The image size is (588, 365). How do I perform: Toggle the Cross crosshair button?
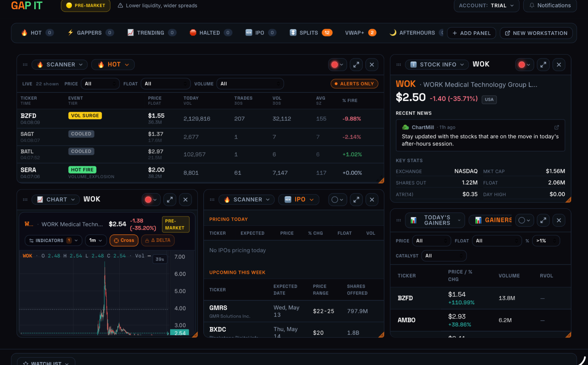[124, 240]
